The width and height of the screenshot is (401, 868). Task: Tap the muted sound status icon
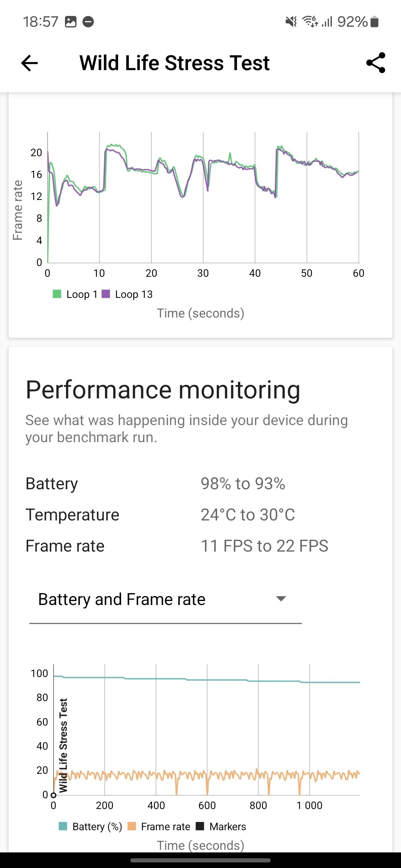point(291,22)
